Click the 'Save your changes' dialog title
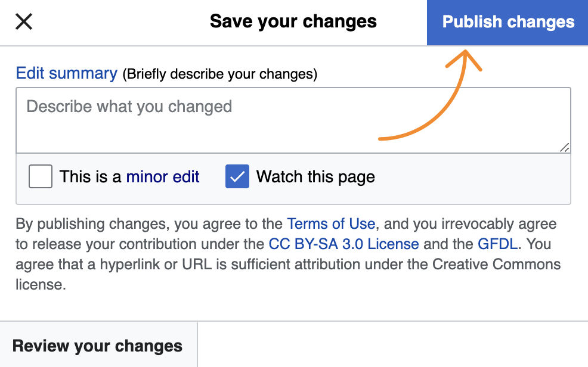Image resolution: width=588 pixels, height=367 pixels. coord(293,21)
